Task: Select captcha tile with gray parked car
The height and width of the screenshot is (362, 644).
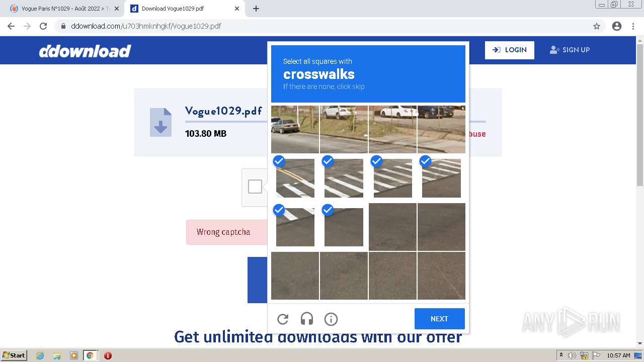Action: click(295, 129)
